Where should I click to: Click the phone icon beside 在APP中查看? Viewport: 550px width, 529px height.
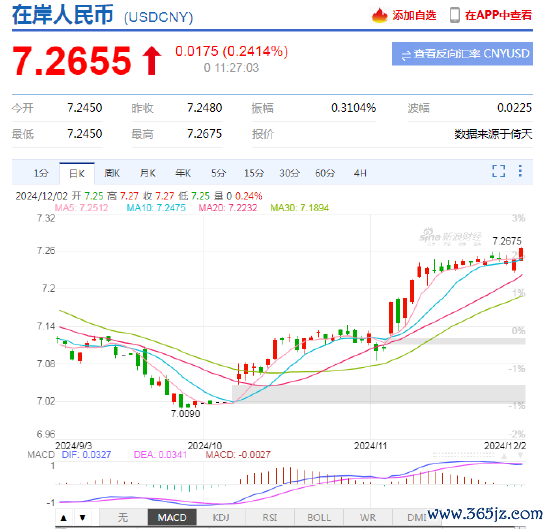455,15
